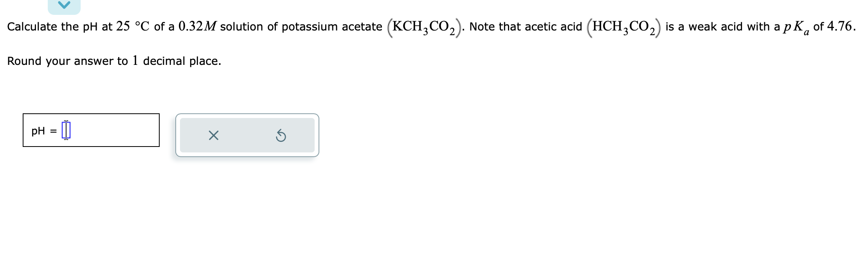Click the rounded answer tools panel

pyautogui.click(x=247, y=135)
